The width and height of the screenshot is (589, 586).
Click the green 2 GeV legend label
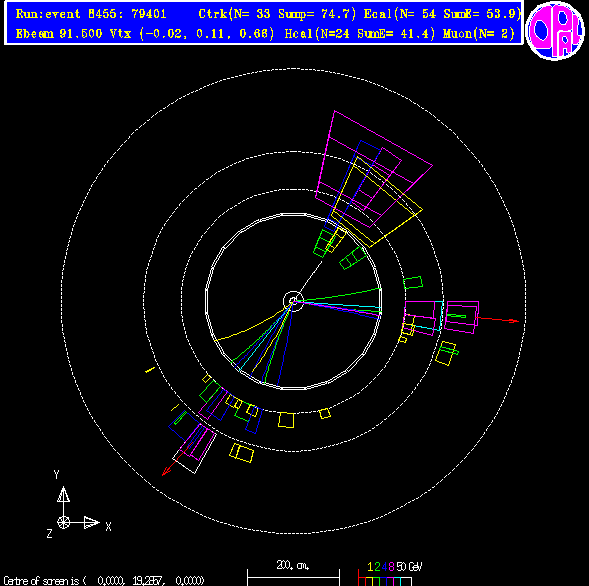[x=377, y=566]
